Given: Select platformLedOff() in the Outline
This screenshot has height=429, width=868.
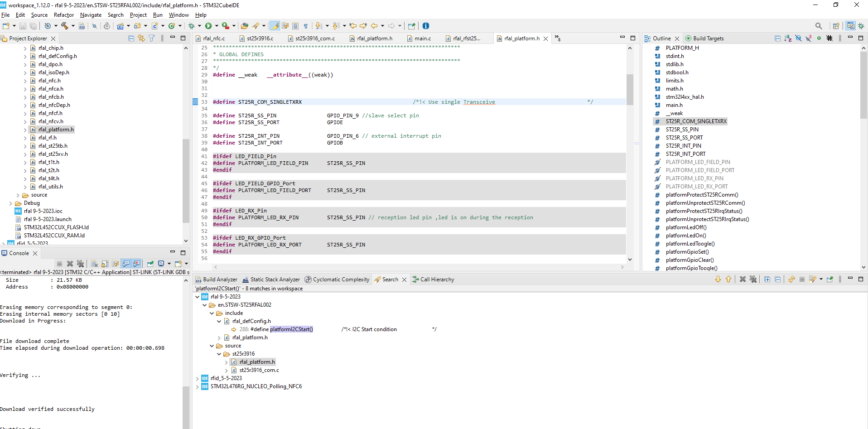Looking at the screenshot, I should tap(686, 227).
